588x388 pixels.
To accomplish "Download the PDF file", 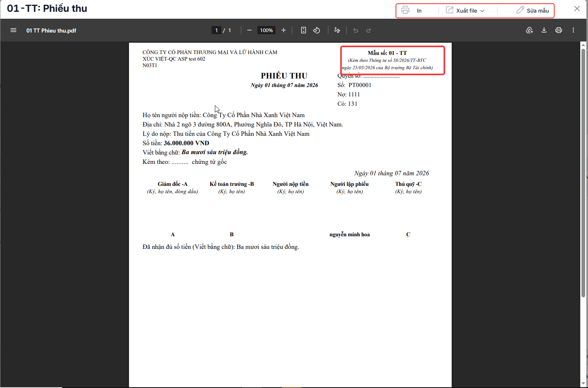I will pos(544,30).
